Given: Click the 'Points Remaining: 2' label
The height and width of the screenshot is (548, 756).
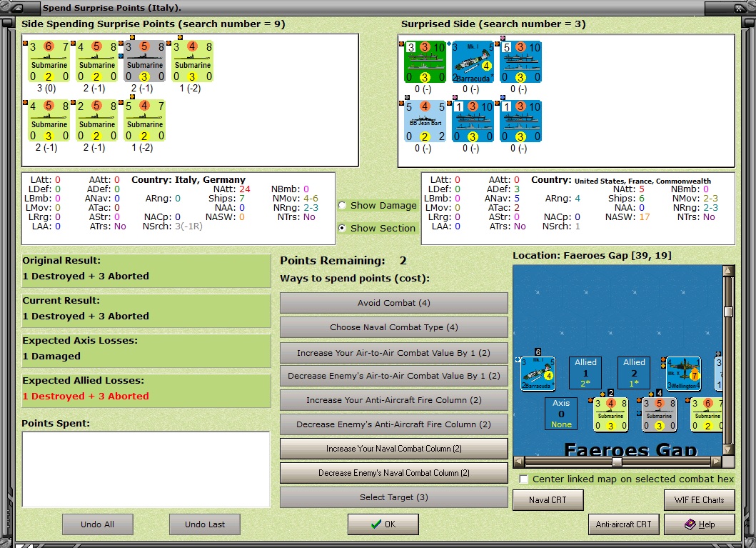Looking at the screenshot, I should coord(343,261).
